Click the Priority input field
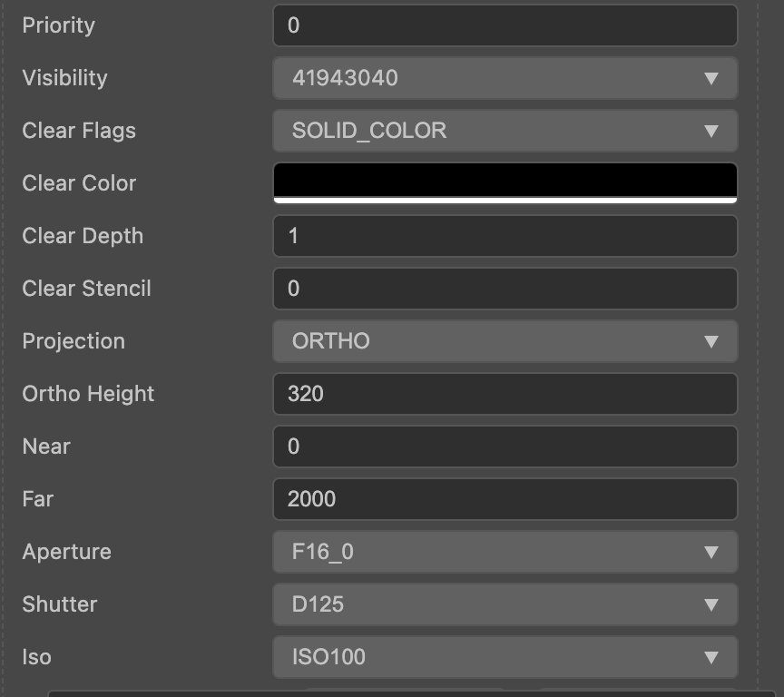The height and width of the screenshot is (697, 784). [x=505, y=25]
